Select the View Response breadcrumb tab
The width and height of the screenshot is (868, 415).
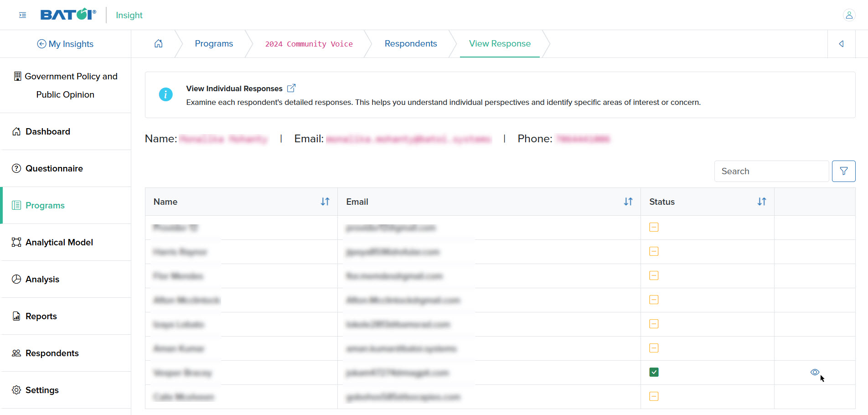pos(500,44)
